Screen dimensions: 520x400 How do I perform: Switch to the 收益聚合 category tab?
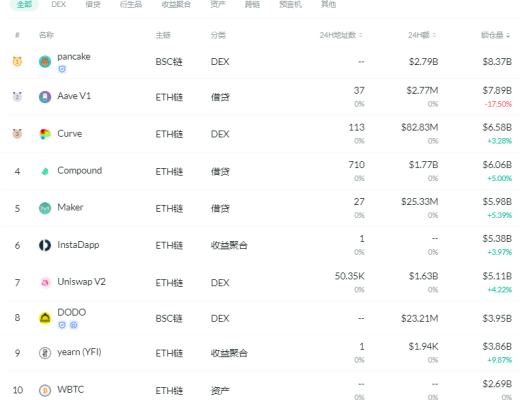point(176,4)
